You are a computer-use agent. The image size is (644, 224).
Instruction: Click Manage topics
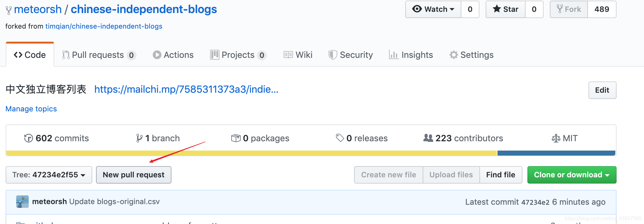(x=31, y=109)
